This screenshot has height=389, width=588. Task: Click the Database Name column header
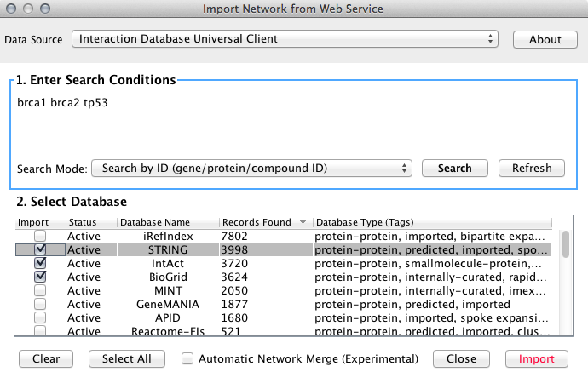pos(166,222)
